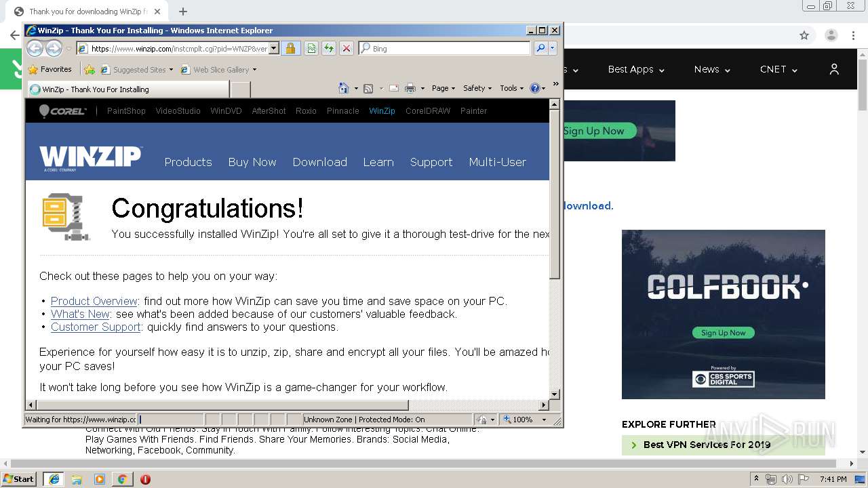868x488 pixels.
Task: Open the Tools menu in IE
Action: point(512,88)
